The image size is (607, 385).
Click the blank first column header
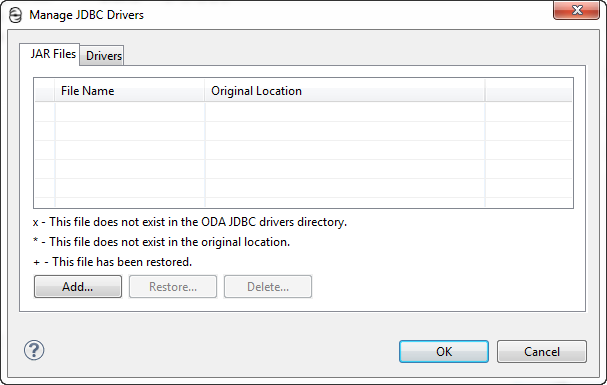point(45,91)
